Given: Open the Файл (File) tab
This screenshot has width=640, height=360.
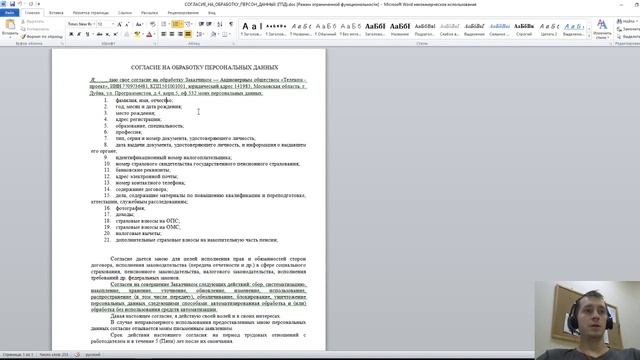Looking at the screenshot, I should (x=9, y=13).
